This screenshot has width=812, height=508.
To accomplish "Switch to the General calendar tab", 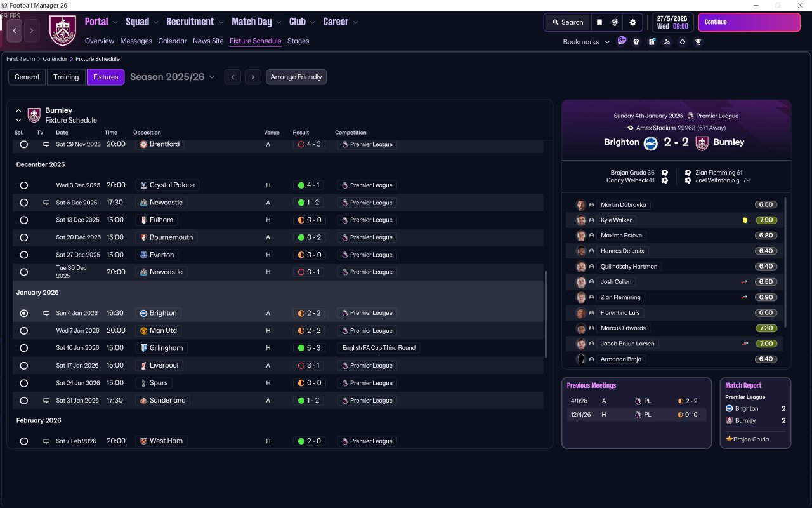I will click(x=27, y=77).
